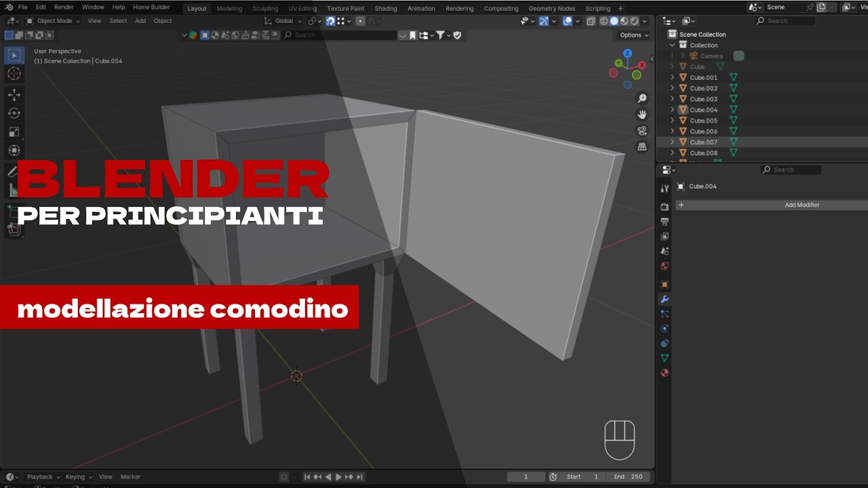Viewport: 868px width, 488px height.
Task: Open the Particles properties tab
Action: click(x=665, y=314)
